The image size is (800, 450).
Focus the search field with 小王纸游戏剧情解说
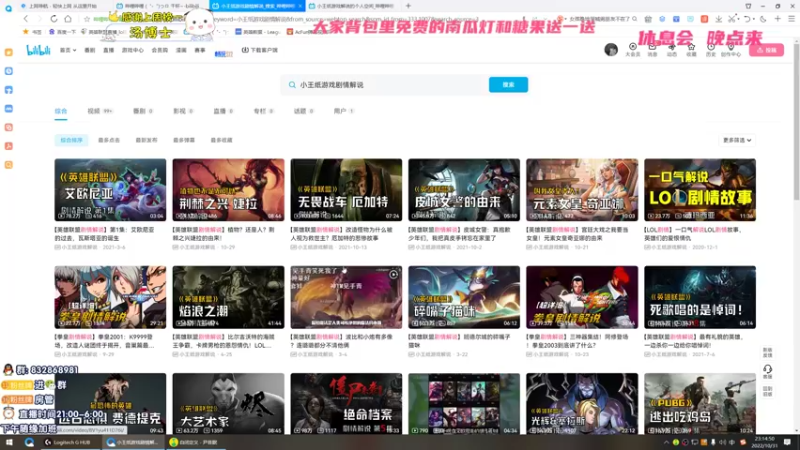(385, 85)
